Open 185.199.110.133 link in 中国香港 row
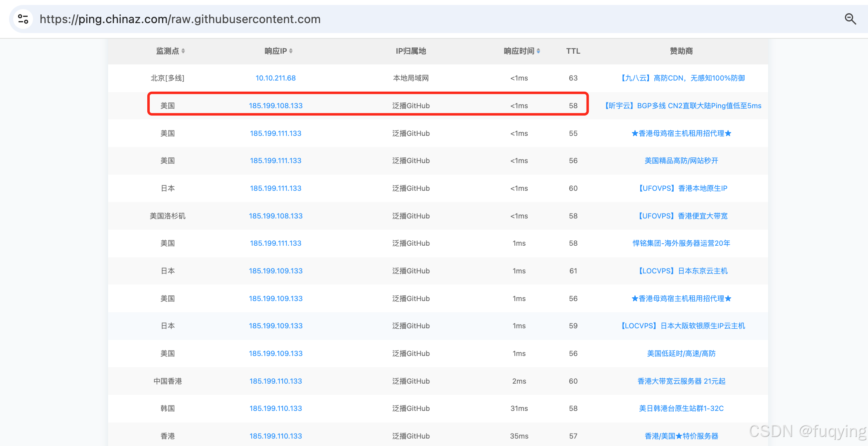868x446 pixels. point(276,381)
